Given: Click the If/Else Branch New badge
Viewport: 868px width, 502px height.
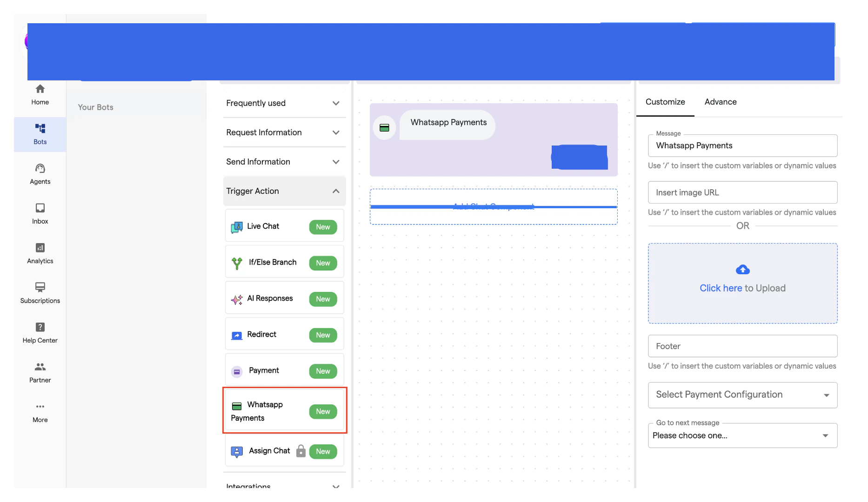Looking at the screenshot, I should pyautogui.click(x=323, y=263).
